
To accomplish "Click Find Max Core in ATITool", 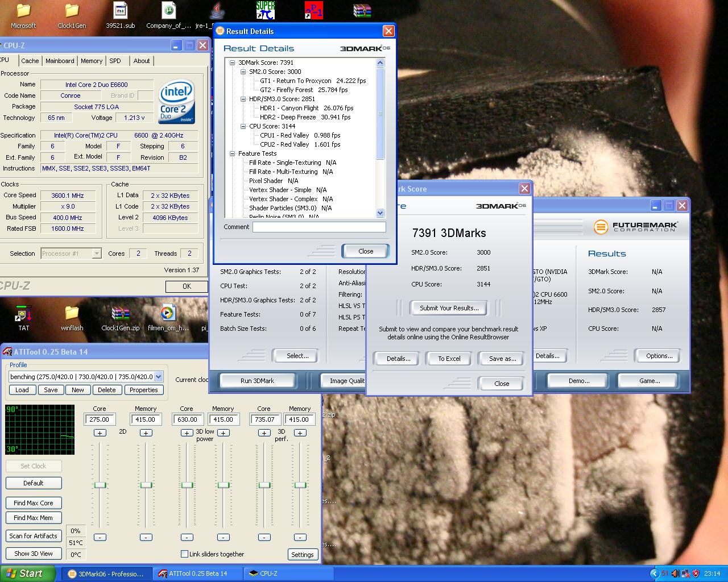I will [x=34, y=503].
